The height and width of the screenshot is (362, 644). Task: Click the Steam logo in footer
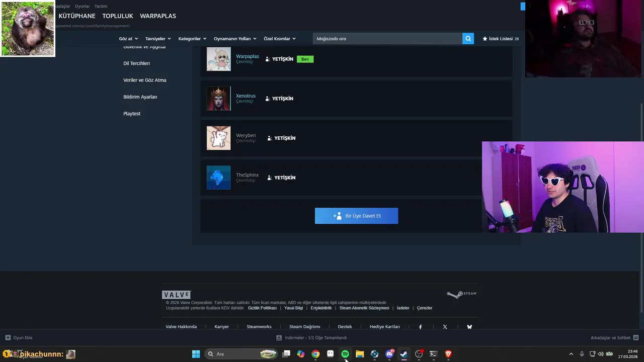461,294
